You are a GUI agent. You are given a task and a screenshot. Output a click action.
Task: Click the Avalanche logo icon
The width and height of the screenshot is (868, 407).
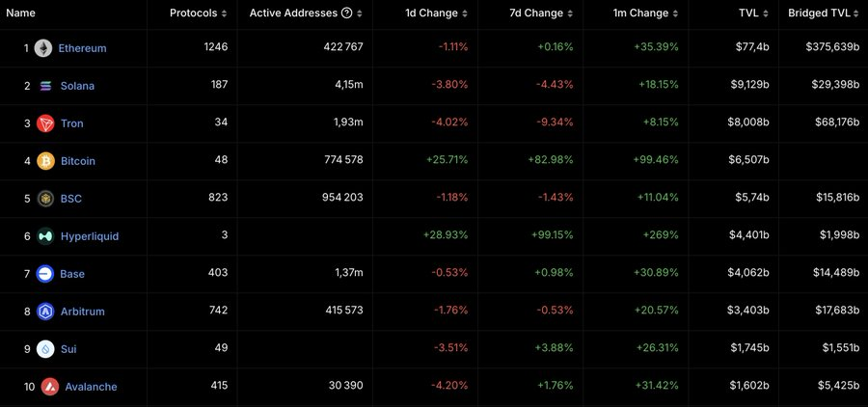[50, 387]
